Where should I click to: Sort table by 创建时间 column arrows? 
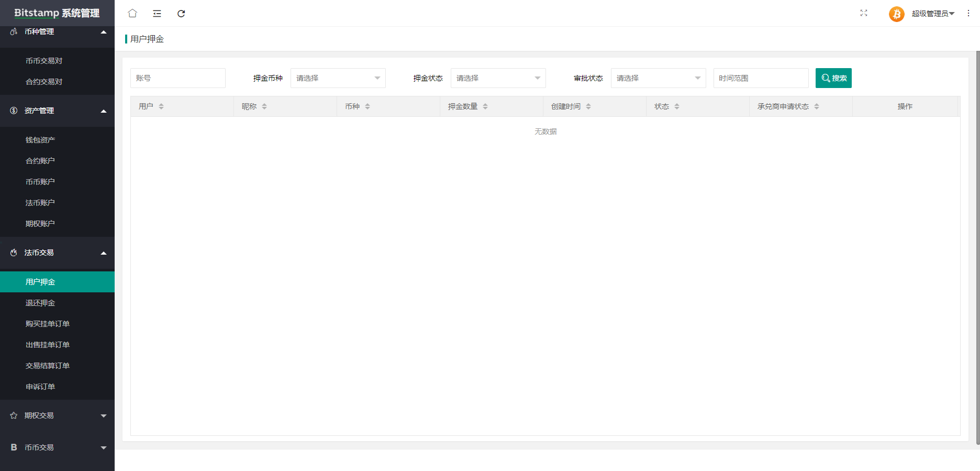point(588,106)
